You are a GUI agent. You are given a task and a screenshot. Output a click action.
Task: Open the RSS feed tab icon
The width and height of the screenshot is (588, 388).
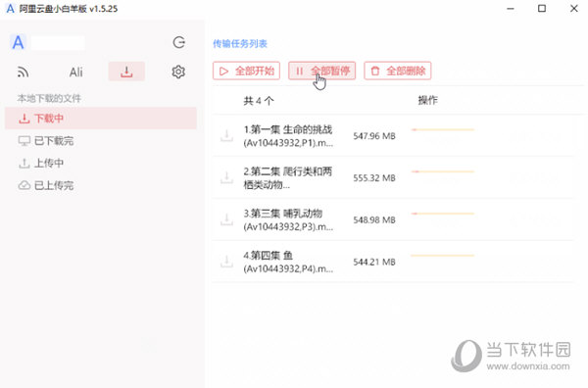(x=23, y=72)
